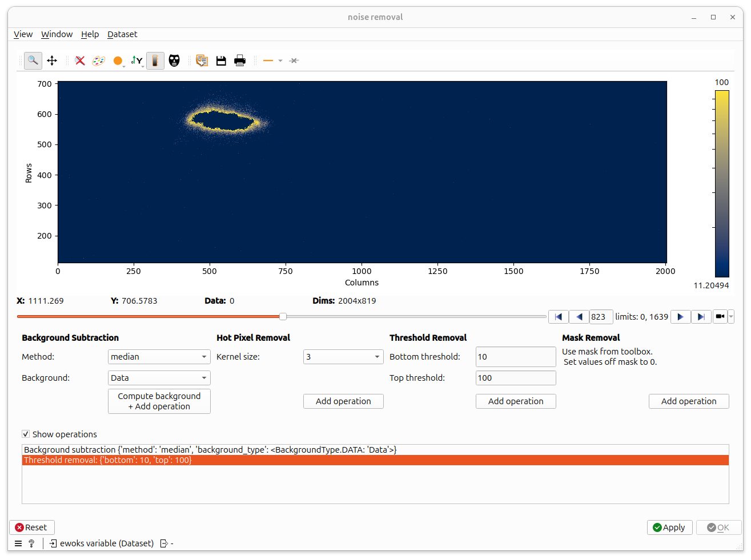Viewport: 751px width, 560px height.
Task: Click the question mark help icon
Action: click(31, 543)
